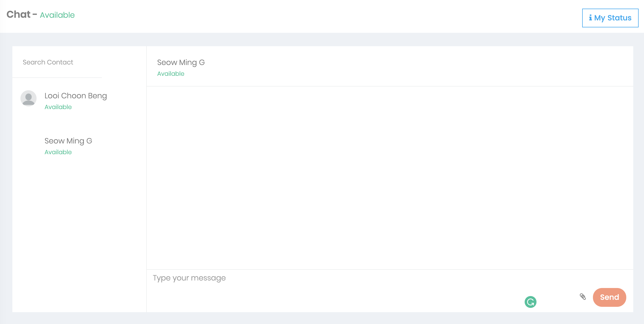The image size is (644, 324).
Task: Click the empty conversation message area
Action: pos(390,177)
